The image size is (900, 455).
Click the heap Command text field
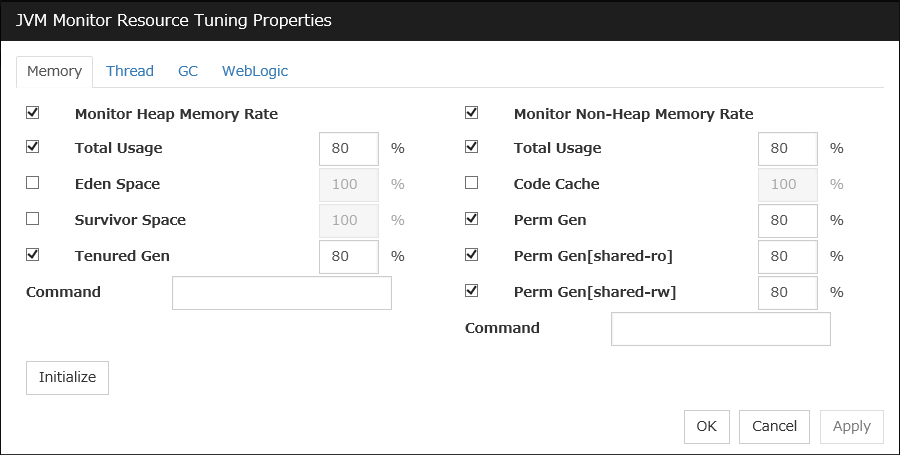[x=281, y=293]
